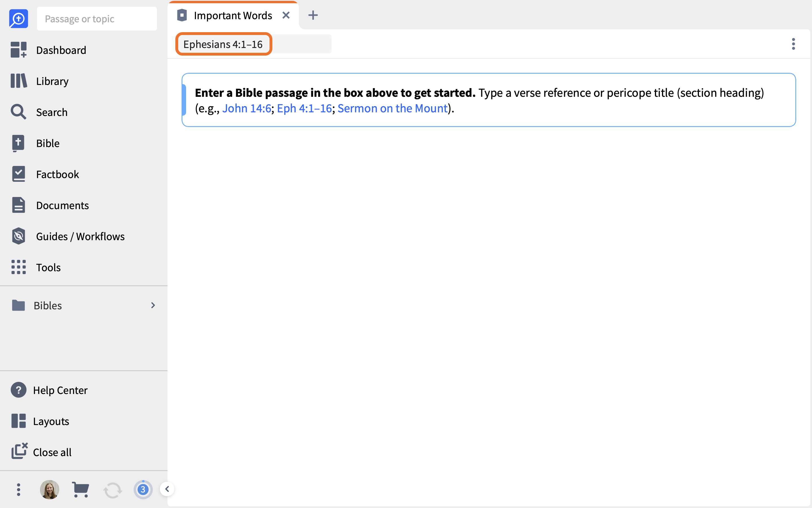Click the Bibles folder icon

[x=18, y=305]
